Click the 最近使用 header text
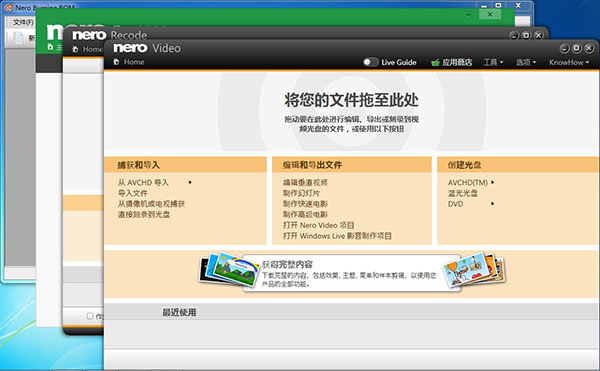Viewport: 600px width, 371px height. click(x=179, y=312)
